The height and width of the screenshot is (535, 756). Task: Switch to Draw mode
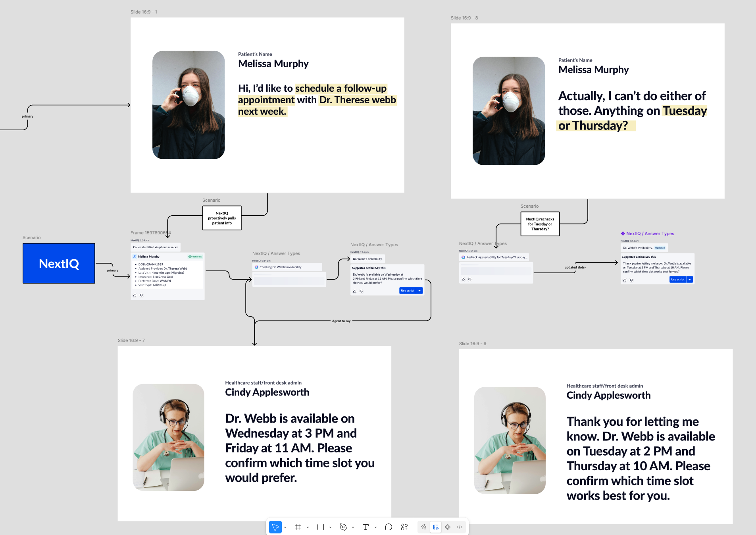coord(424,527)
